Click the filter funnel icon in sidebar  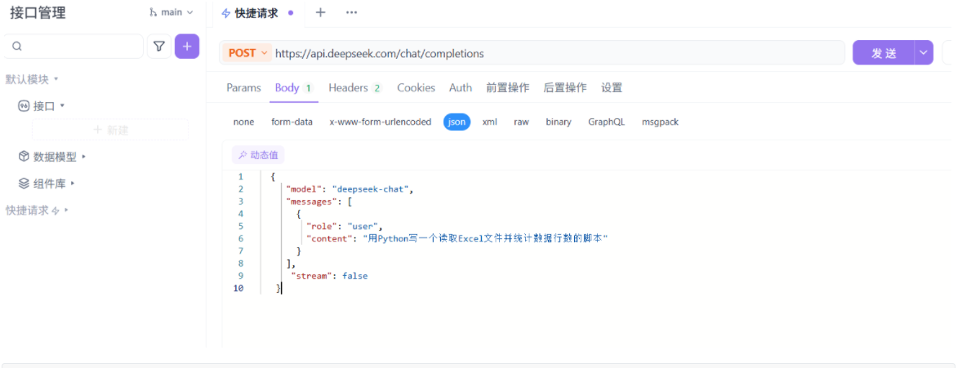click(x=159, y=47)
